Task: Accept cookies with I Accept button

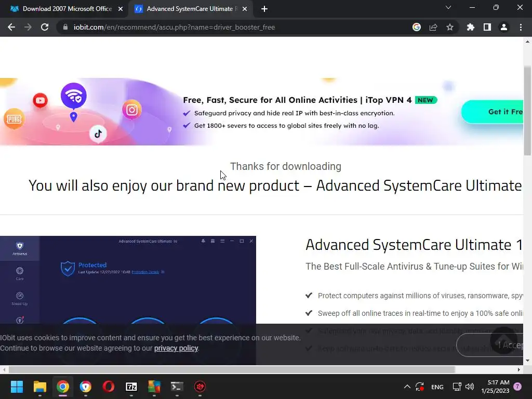Action: [490, 345]
